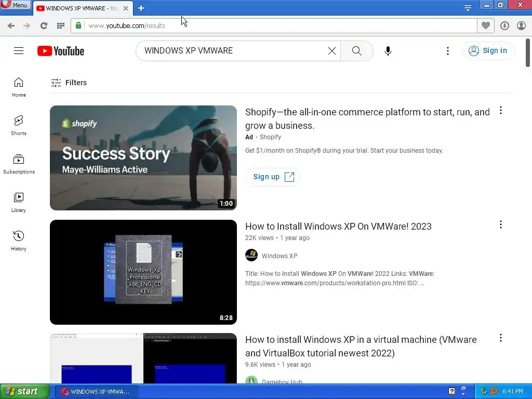Open the Windows XP channel avatar
The height and width of the screenshot is (399, 532).
251,255
